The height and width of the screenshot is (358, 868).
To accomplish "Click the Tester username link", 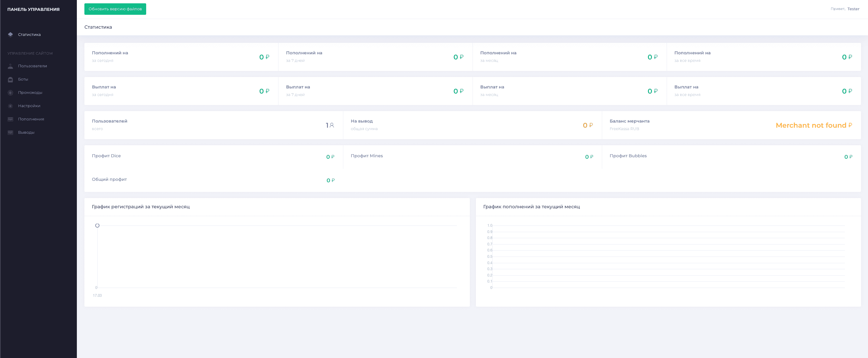I will click(853, 9).
